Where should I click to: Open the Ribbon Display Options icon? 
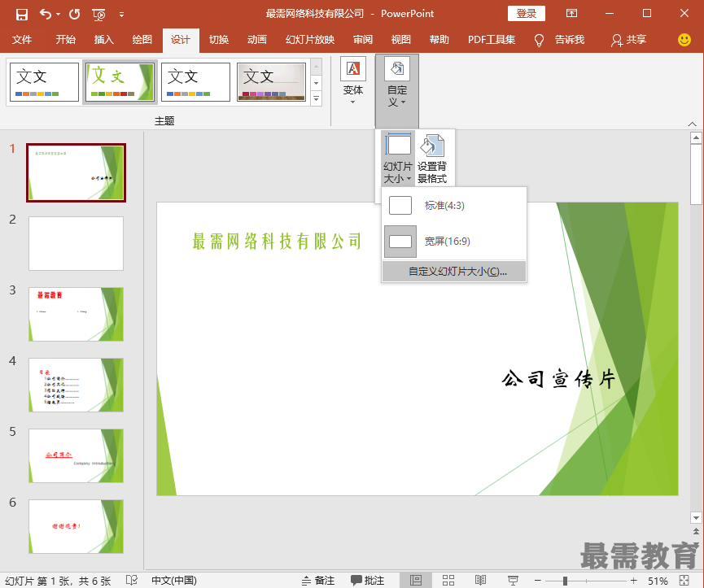coord(571,14)
